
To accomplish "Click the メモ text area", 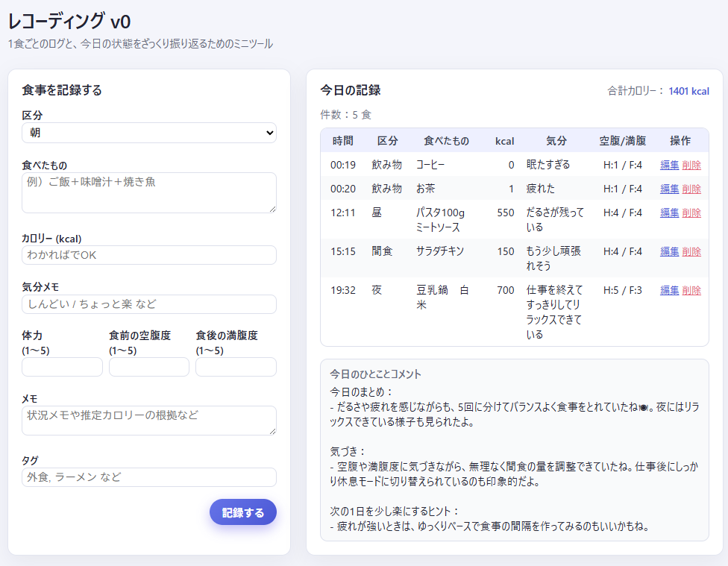I will (x=149, y=421).
